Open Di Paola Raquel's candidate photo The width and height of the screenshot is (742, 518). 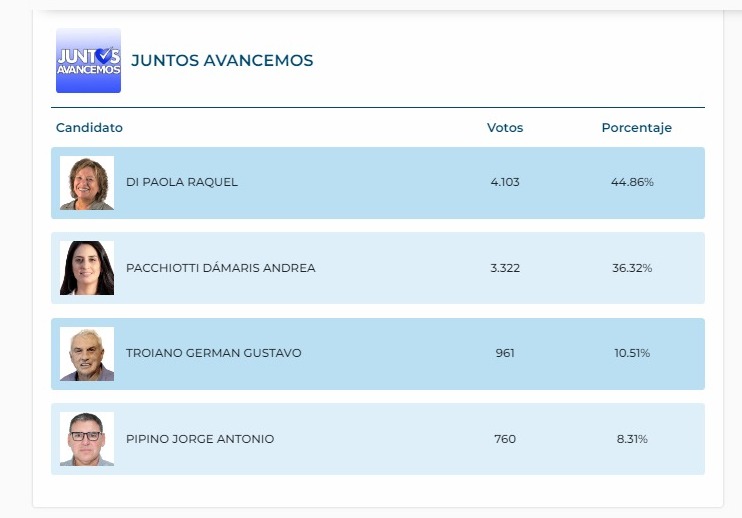pos(87,183)
